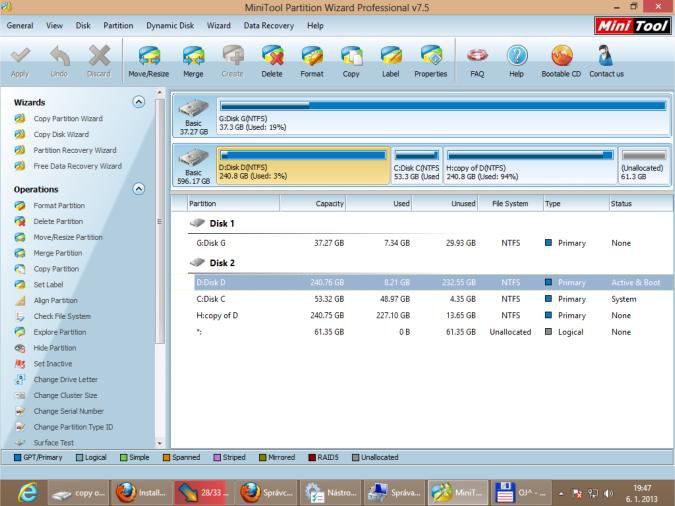Select H:copy of D block in disk map
675x506 pixels.
(x=529, y=165)
